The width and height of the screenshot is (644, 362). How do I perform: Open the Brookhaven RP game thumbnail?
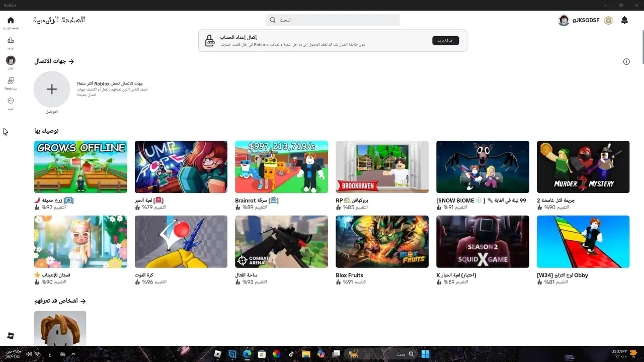click(382, 167)
